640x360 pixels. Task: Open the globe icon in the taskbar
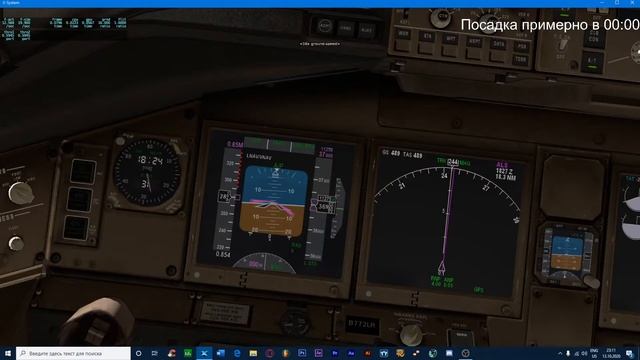coord(433,353)
